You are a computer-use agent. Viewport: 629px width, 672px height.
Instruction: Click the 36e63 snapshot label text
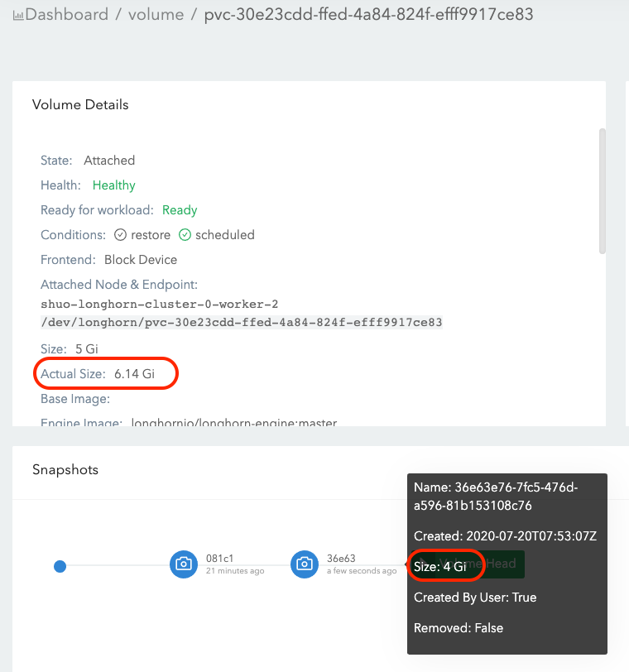tap(340, 559)
